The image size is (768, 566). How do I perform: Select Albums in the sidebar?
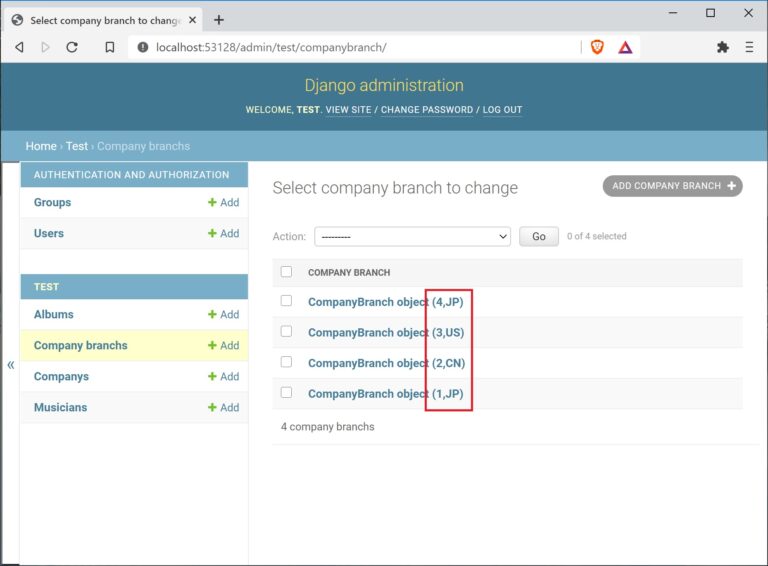coord(53,314)
